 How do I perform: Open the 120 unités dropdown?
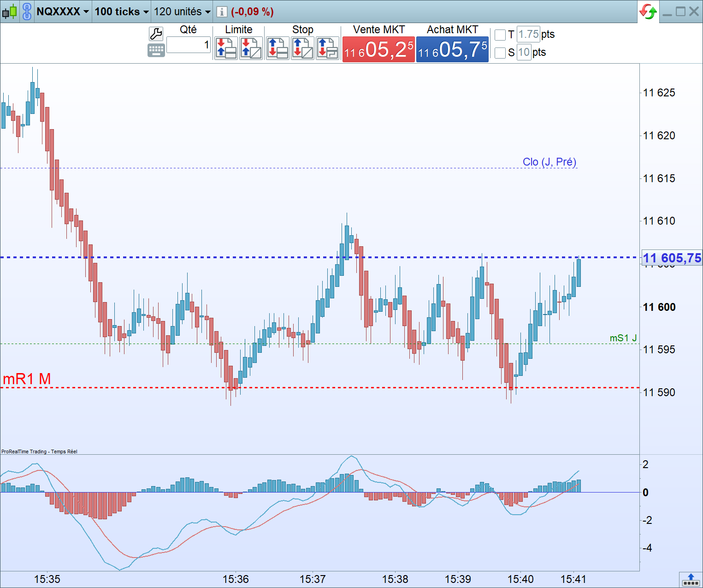pos(182,12)
